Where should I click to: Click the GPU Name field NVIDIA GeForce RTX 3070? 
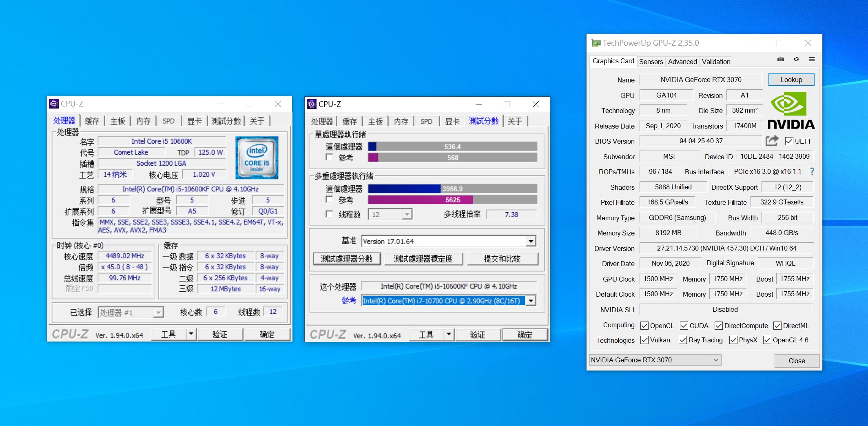tap(701, 80)
